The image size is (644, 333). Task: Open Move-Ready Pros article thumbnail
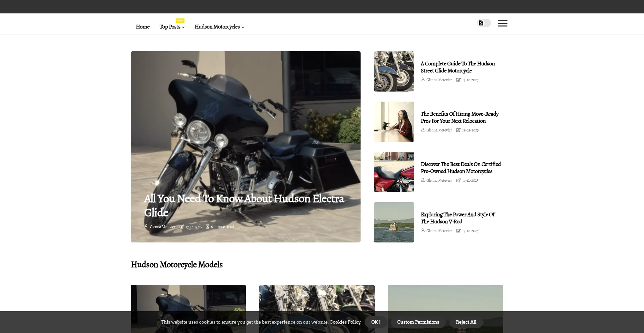click(x=394, y=122)
